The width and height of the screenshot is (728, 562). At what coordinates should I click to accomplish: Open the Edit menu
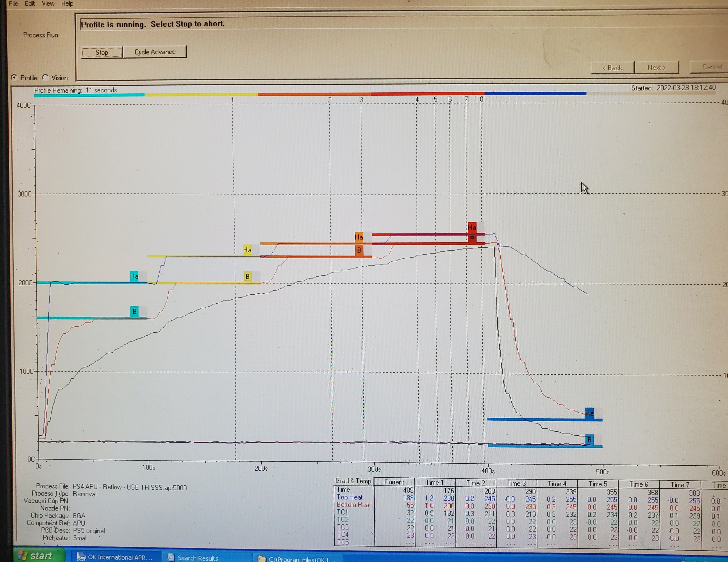[x=30, y=3]
